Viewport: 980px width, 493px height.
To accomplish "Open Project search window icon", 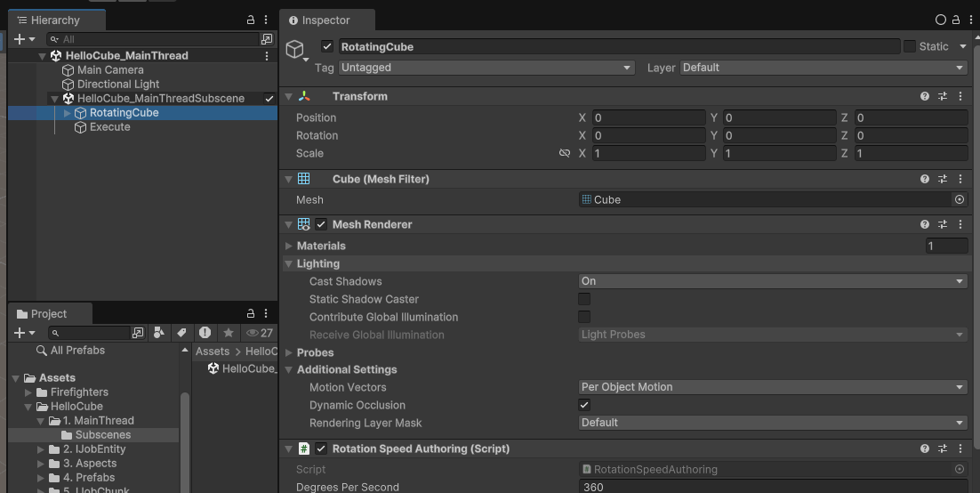I will tap(138, 333).
